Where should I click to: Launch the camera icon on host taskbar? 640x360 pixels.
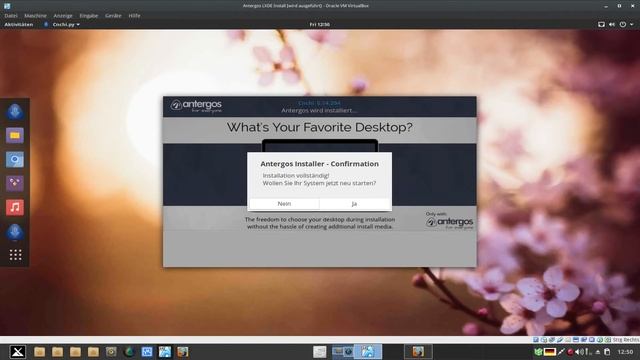(x=111, y=352)
